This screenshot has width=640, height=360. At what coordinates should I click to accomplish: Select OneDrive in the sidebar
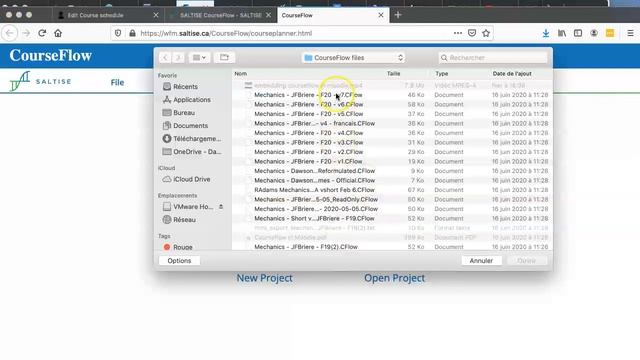click(x=197, y=151)
